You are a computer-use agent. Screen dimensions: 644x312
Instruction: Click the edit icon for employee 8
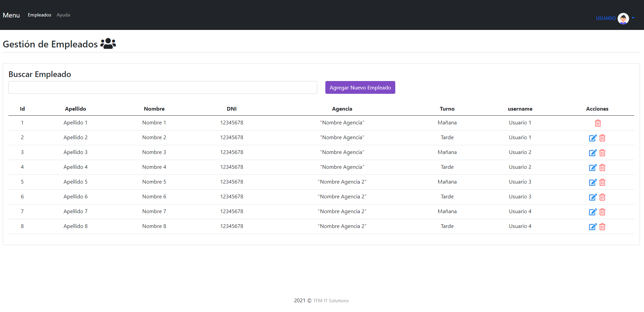pyautogui.click(x=593, y=227)
